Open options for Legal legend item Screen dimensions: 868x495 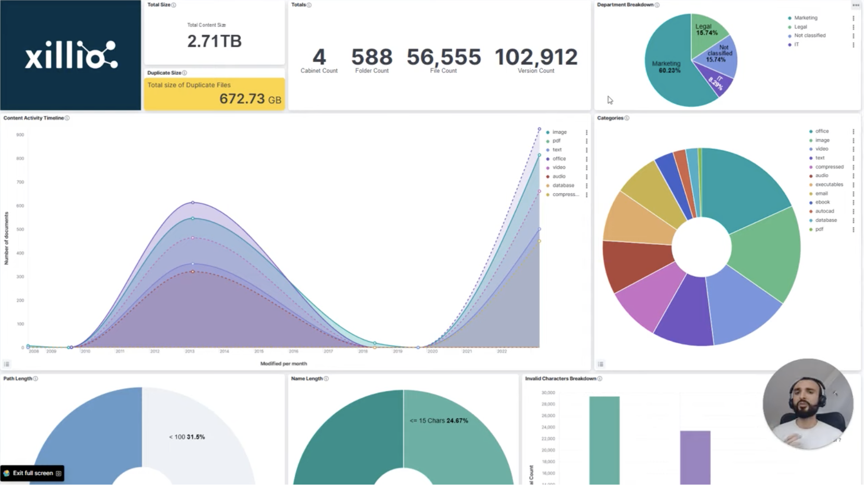click(x=853, y=27)
